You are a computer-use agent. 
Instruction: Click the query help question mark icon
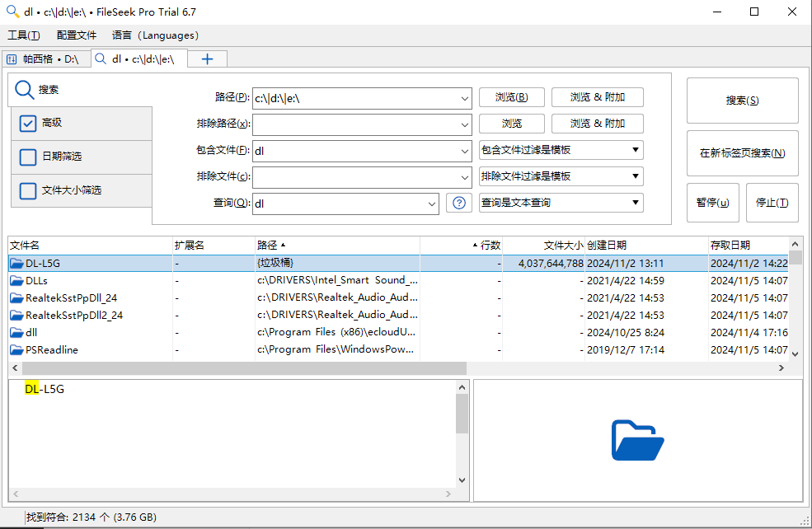pyautogui.click(x=459, y=203)
